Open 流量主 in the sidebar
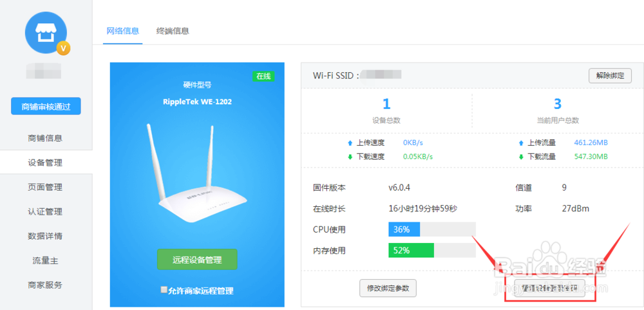Viewport: 644px width, 310px height. click(45, 260)
